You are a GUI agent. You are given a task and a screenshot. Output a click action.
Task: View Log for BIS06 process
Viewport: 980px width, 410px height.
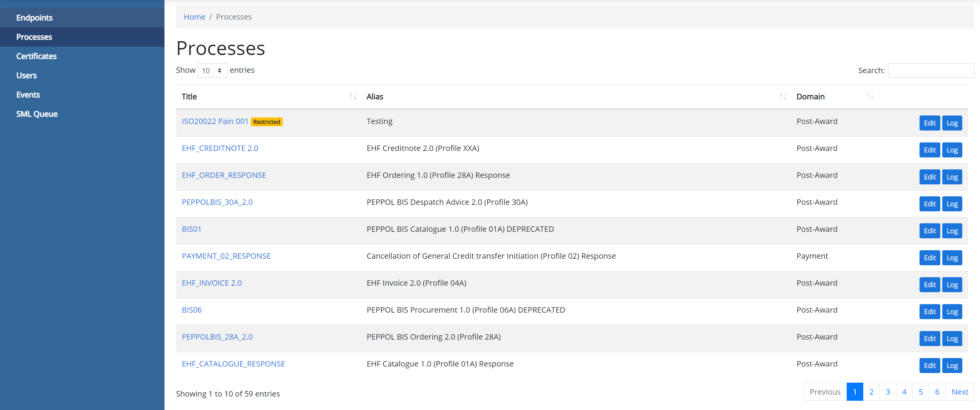click(952, 312)
